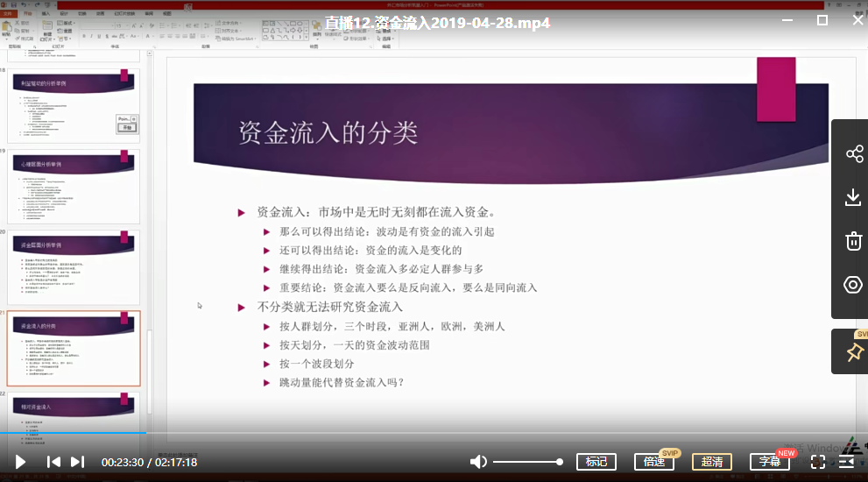Image resolution: width=868 pixels, height=482 pixels.
Task: Click the 新建幻灯片 New Slide icon
Action: click(x=47, y=26)
